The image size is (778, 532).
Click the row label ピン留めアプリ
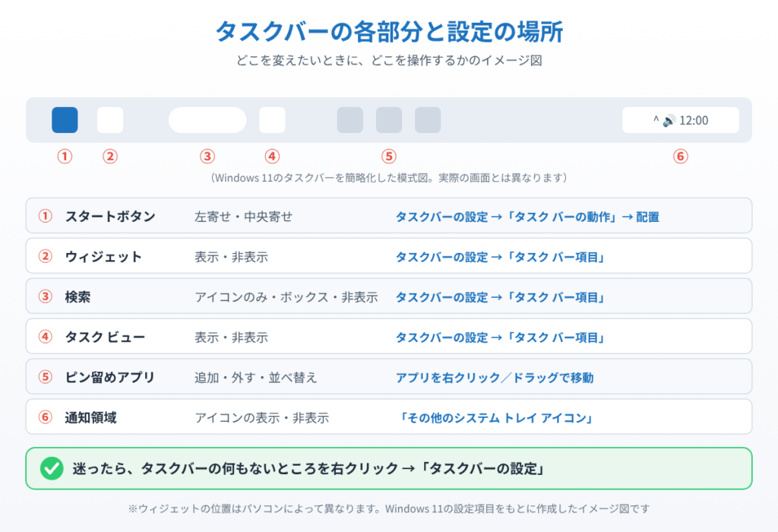click(110, 377)
